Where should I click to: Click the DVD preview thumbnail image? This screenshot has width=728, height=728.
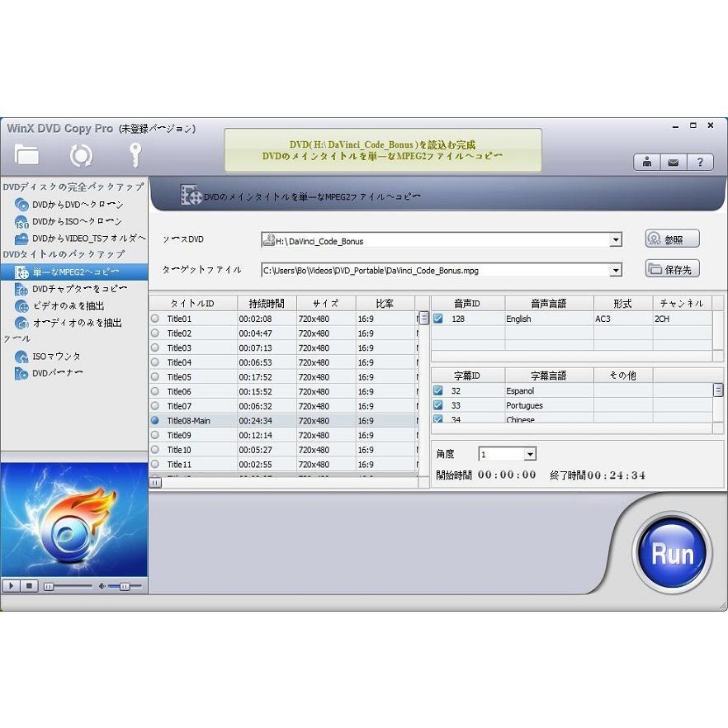click(74, 519)
